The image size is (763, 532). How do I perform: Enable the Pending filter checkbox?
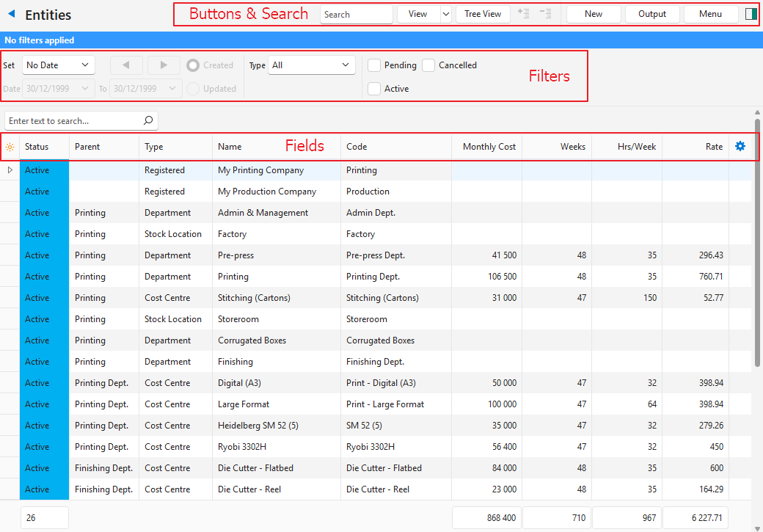tap(374, 65)
